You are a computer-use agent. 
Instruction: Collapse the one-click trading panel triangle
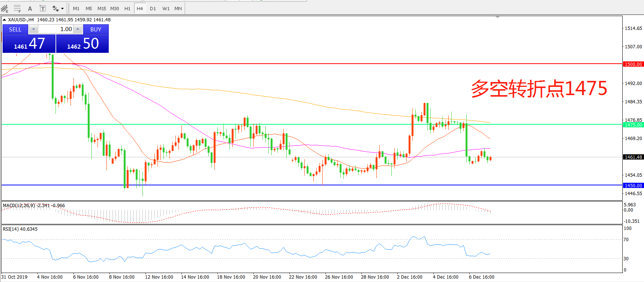click(x=4, y=20)
